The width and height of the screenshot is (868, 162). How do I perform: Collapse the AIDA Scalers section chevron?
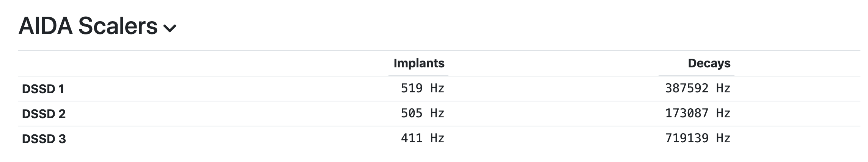click(x=170, y=28)
